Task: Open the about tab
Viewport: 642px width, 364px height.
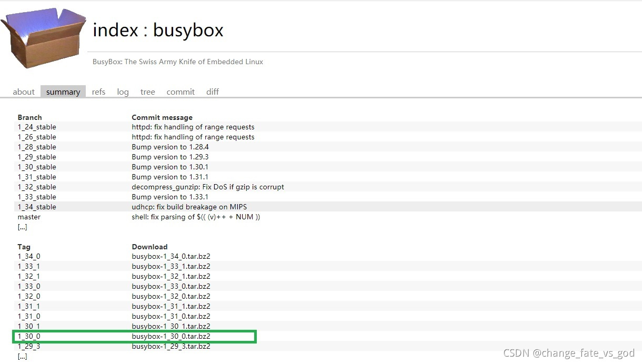Action: (x=24, y=92)
